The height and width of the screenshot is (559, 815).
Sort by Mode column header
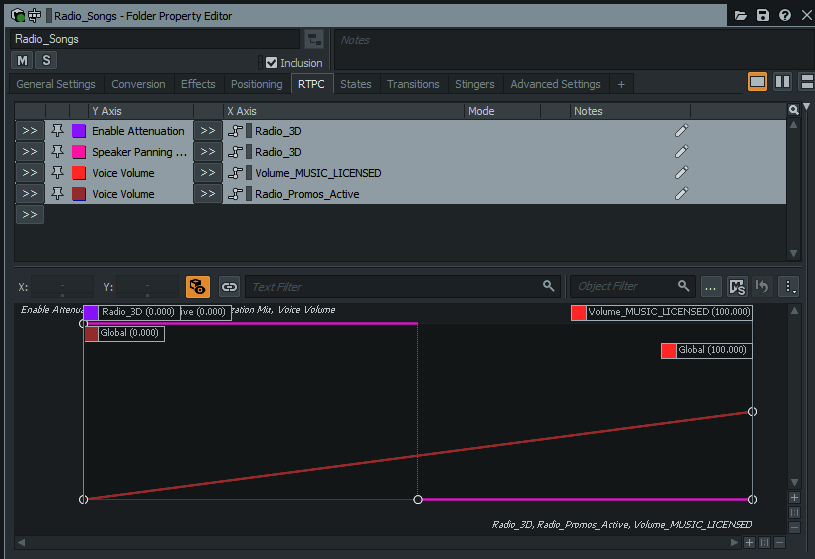(502, 111)
